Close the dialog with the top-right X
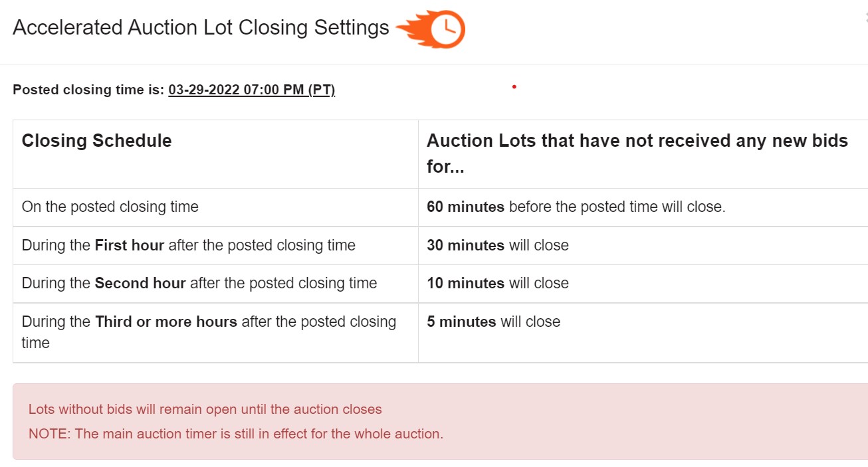The height and width of the screenshot is (467, 868). click(865, 19)
